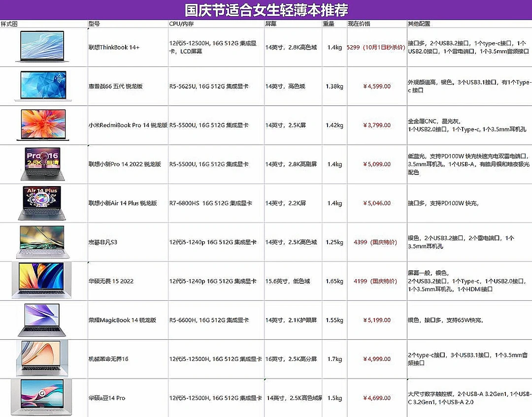The height and width of the screenshot is (417, 532).
Task: Click the price ¥4,699.00
Action: tap(377, 398)
